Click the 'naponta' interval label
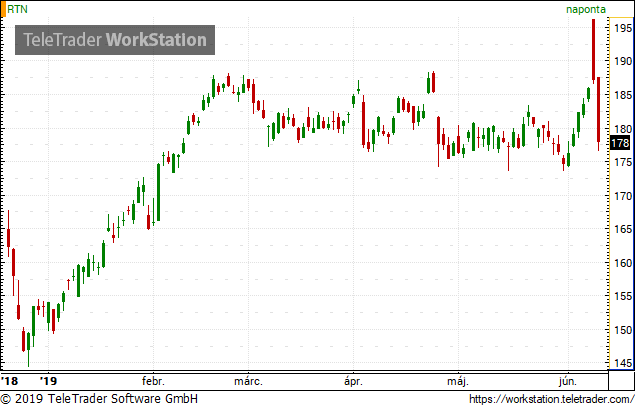This screenshot has height=408, width=635. (586, 9)
